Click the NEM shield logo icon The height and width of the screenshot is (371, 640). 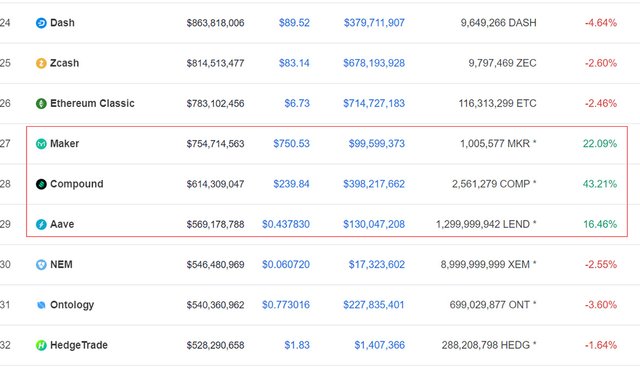click(41, 265)
